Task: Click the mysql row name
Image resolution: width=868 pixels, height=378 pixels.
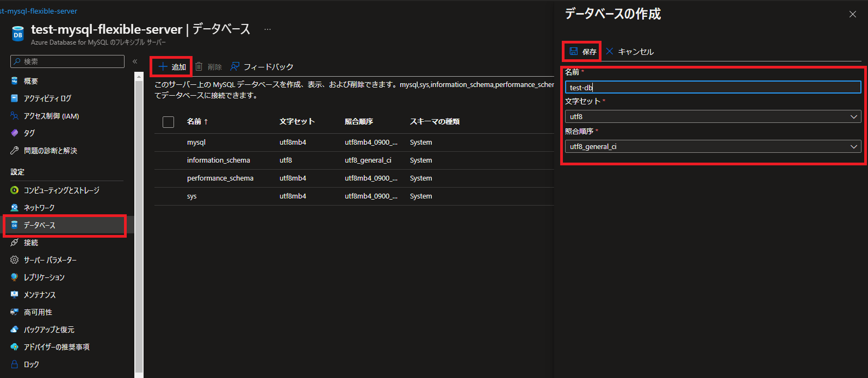Action: (x=196, y=142)
